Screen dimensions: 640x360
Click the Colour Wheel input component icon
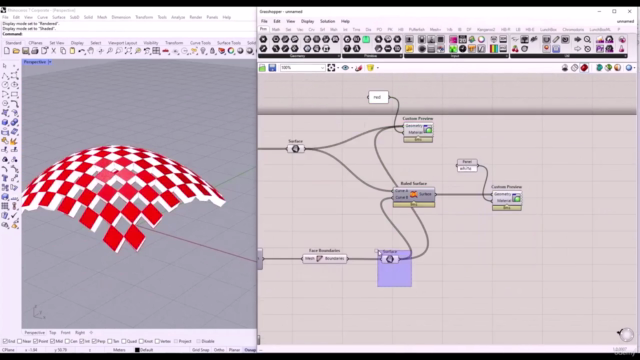pyautogui.click(x=482, y=39)
